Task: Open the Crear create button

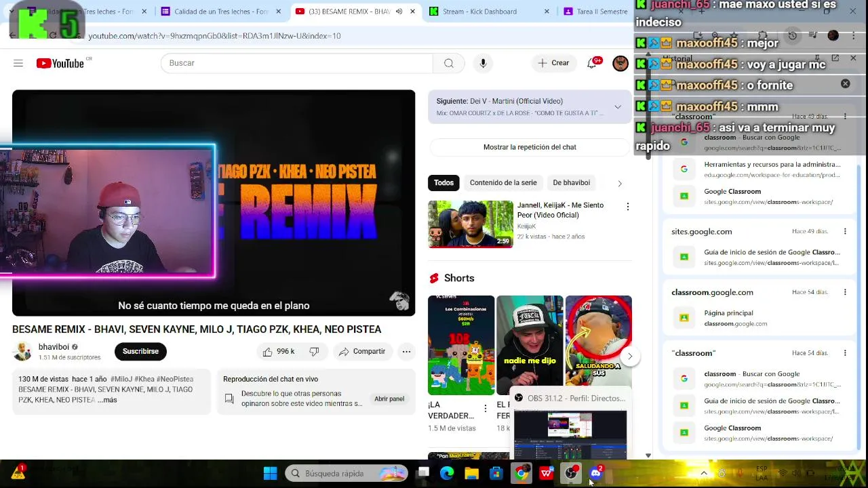Action: click(553, 63)
